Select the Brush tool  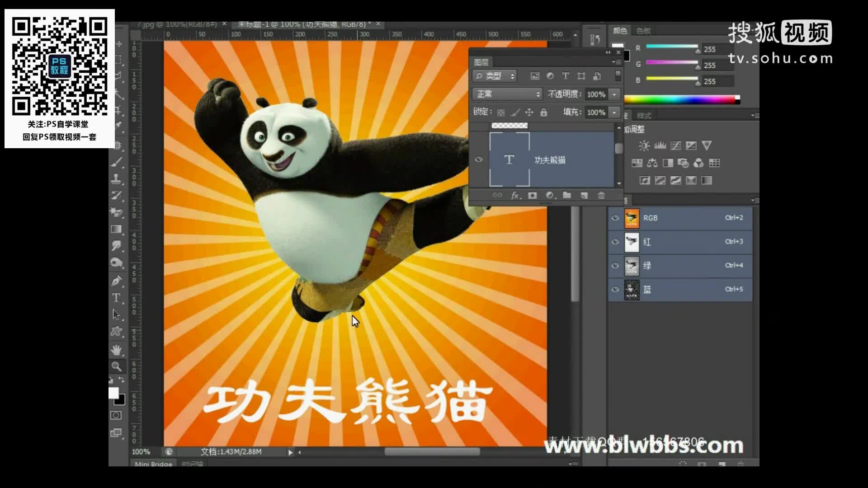117,162
